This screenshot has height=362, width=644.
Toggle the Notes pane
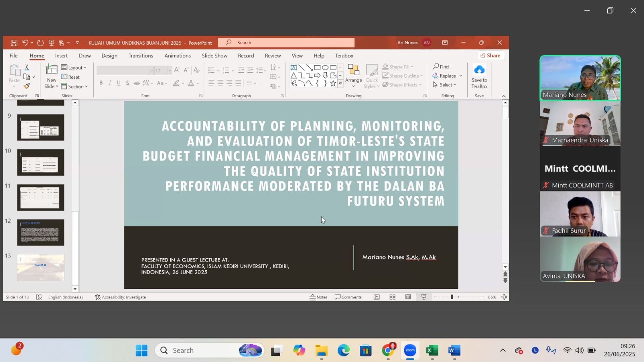pos(318,297)
